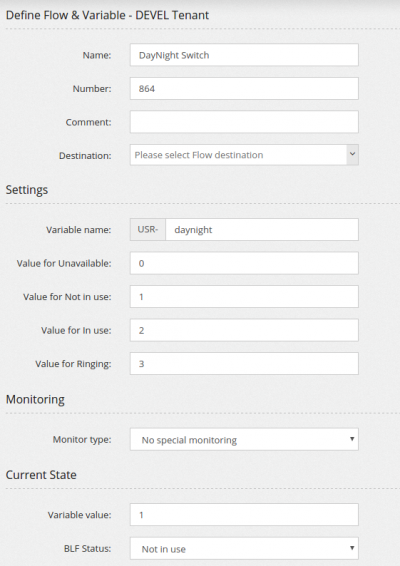
Task: Click the Variable name field containing daynight
Action: [262, 230]
